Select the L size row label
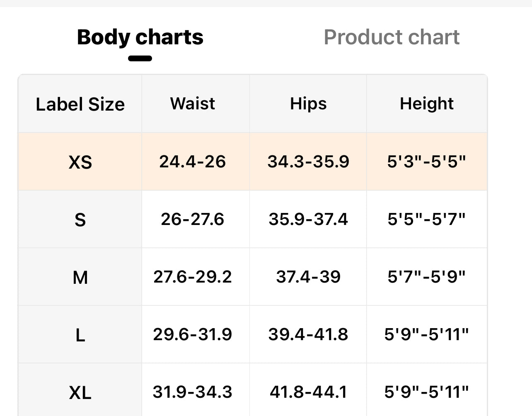532x416 pixels. tap(80, 334)
